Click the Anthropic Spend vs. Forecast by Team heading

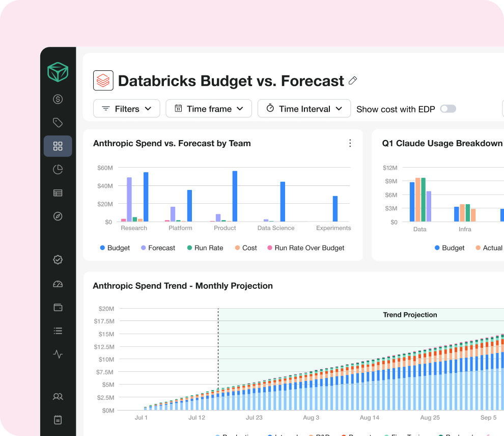coord(172,144)
